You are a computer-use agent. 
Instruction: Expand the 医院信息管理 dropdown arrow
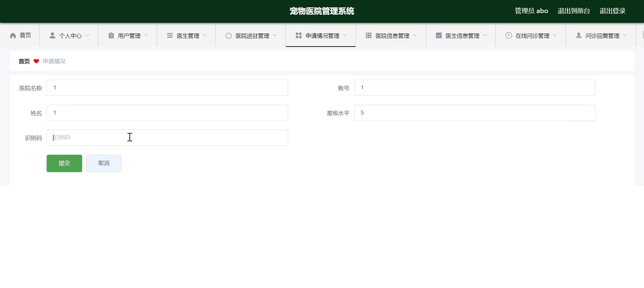point(415,35)
